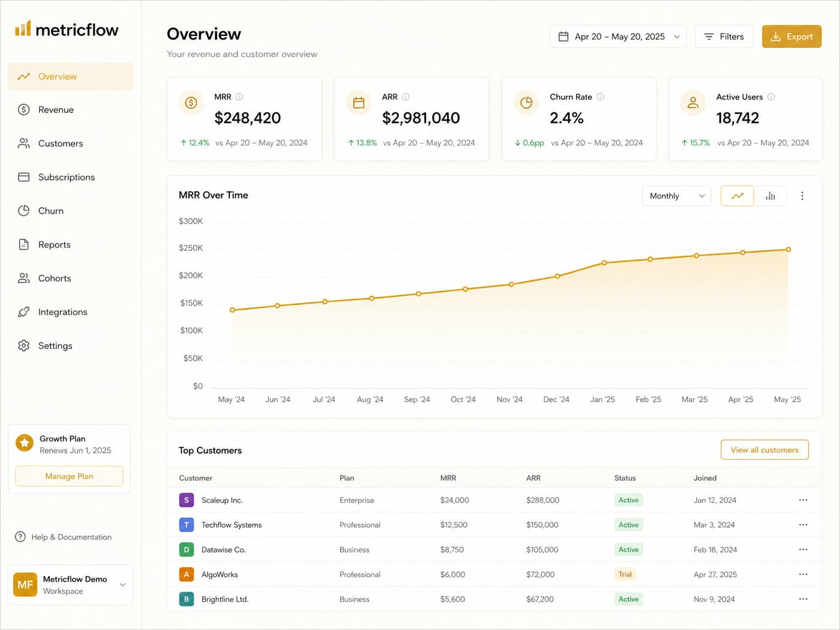Image resolution: width=840 pixels, height=630 pixels.
Task: Open row actions for AlgoWorks
Action: coord(803,574)
